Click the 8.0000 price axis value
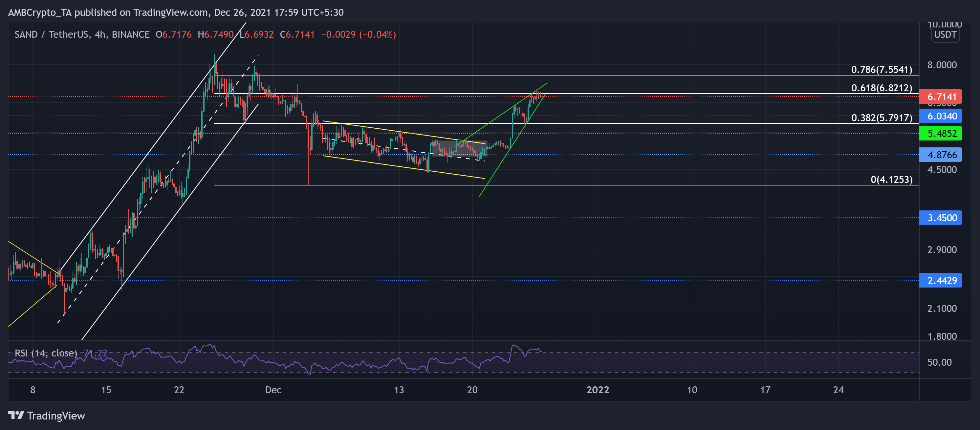The width and height of the screenshot is (980, 430). tap(942, 65)
